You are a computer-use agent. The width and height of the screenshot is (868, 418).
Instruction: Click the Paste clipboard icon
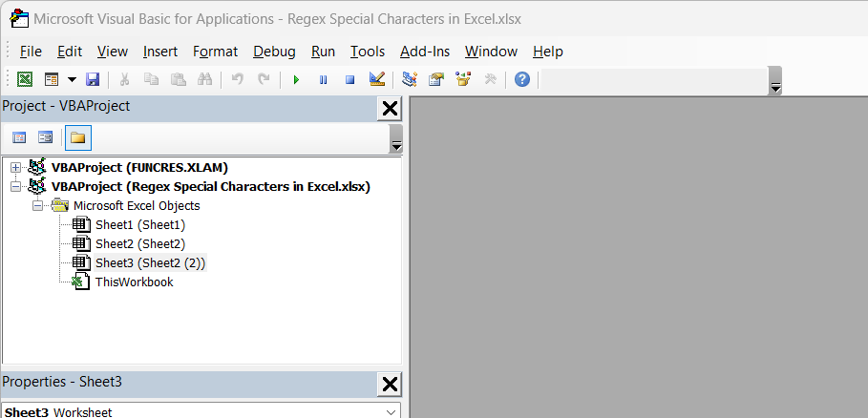[x=179, y=79]
